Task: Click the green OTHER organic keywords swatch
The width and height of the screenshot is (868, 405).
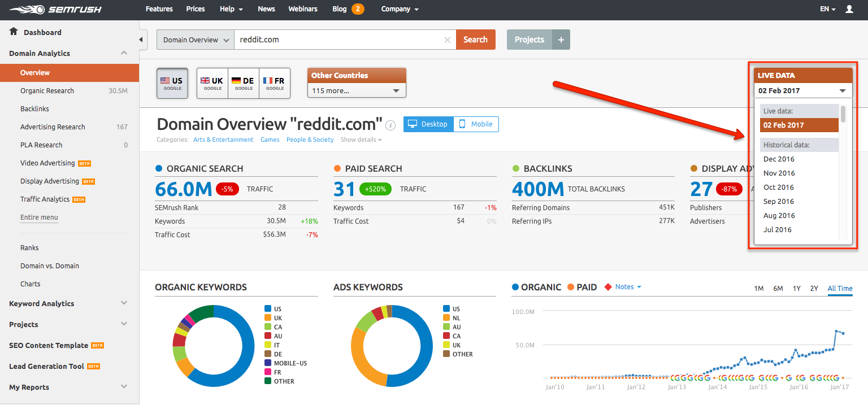Action: pyautogui.click(x=268, y=381)
